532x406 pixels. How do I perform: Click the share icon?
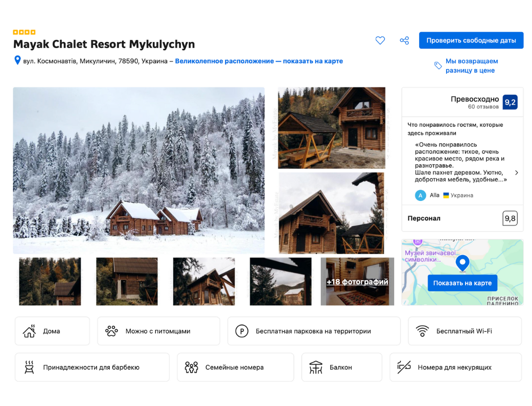coord(404,40)
